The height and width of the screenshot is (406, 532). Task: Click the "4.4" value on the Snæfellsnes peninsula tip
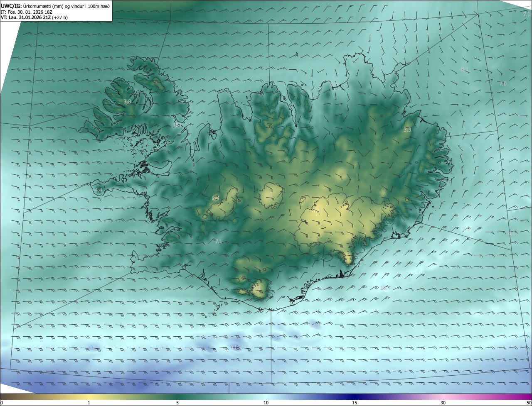click(99, 190)
